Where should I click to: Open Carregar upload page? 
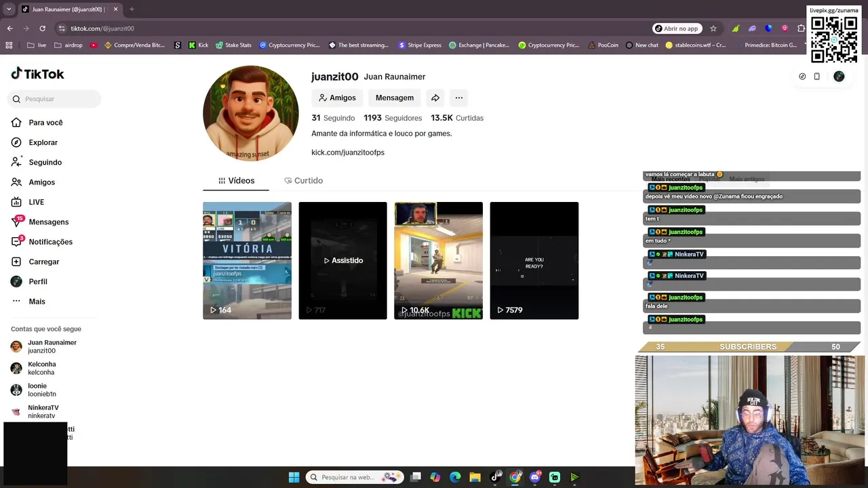point(35,262)
